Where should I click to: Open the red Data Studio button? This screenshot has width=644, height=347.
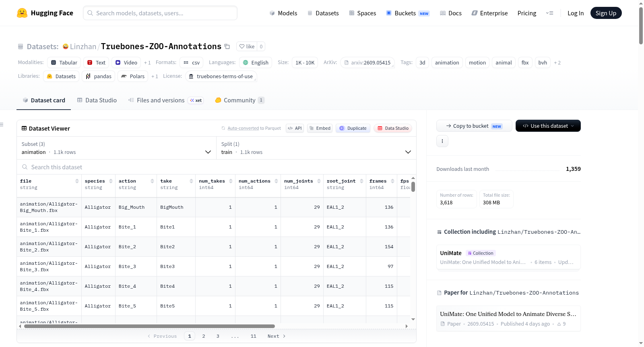click(x=393, y=128)
